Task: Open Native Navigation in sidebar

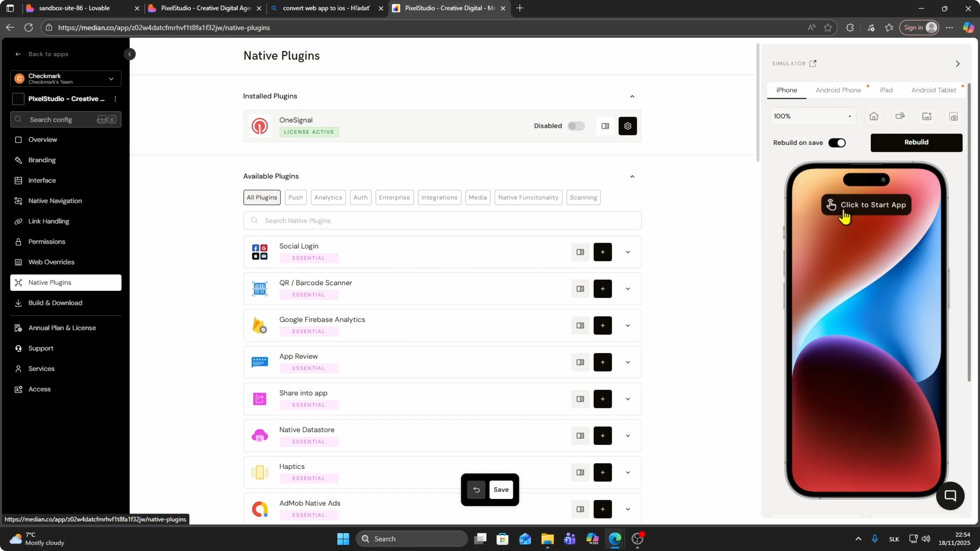Action: click(66, 201)
